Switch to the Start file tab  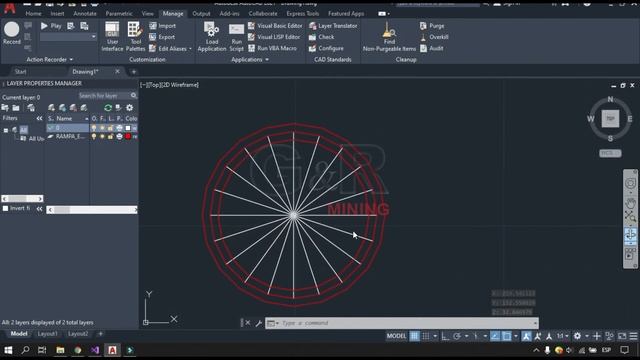(20, 71)
